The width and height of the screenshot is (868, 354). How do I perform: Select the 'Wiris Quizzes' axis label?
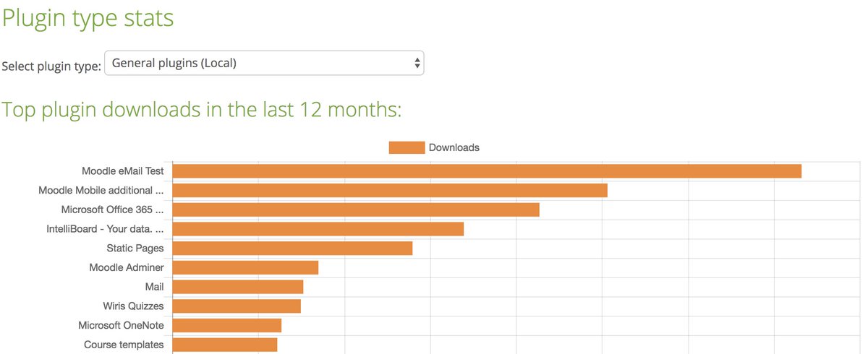pos(133,306)
